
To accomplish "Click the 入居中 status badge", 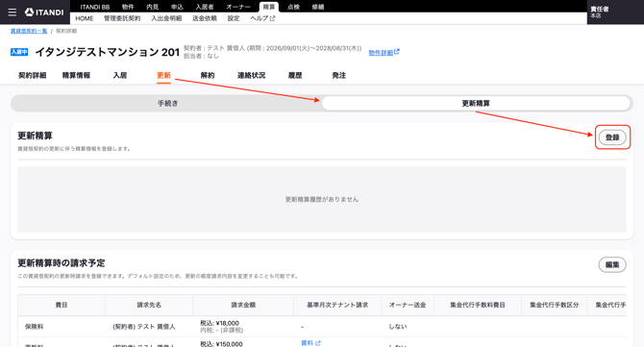I will [19, 52].
